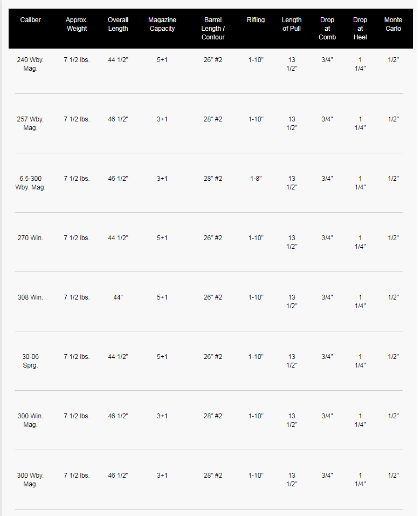Click the Approx. Weight column header

coord(77,24)
